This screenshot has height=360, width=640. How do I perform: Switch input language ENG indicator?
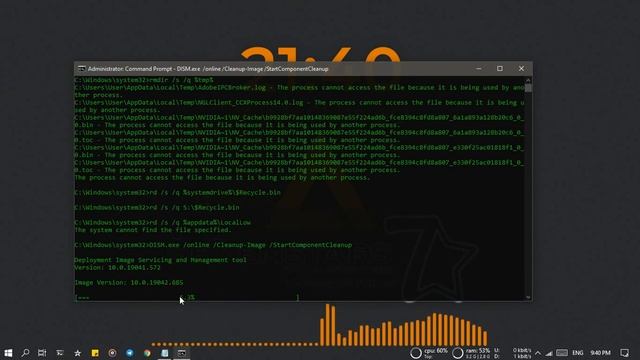pos(578,353)
